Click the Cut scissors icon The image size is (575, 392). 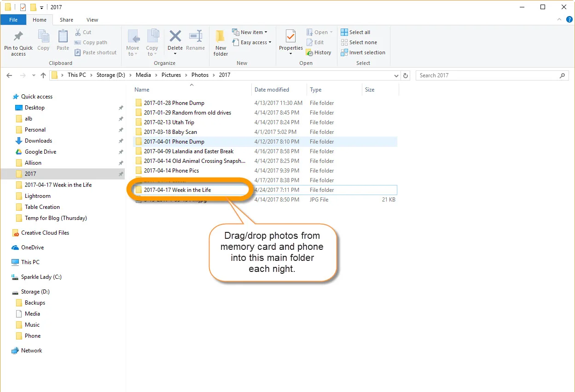[78, 32]
